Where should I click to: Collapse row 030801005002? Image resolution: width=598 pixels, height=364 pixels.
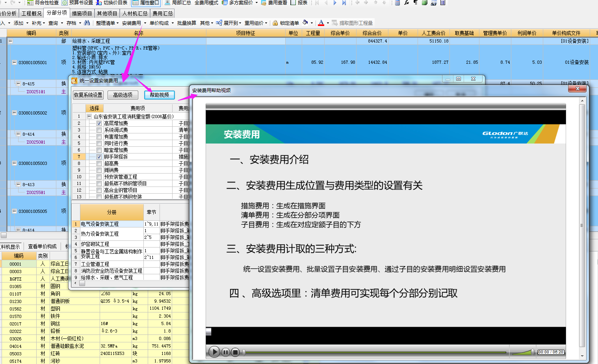[14, 113]
